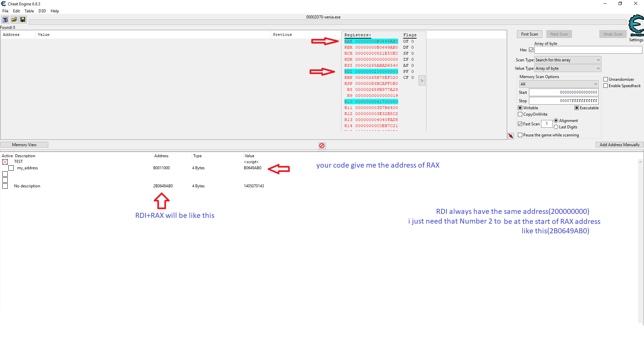
Task: Open Memory Scan Options All dropdown
Action: point(559,84)
